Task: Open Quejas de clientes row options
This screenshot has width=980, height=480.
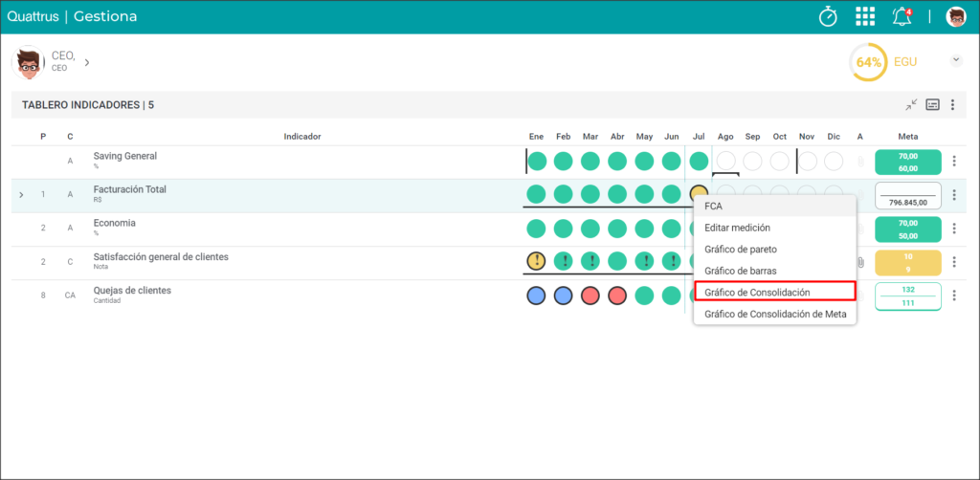Action: click(954, 295)
